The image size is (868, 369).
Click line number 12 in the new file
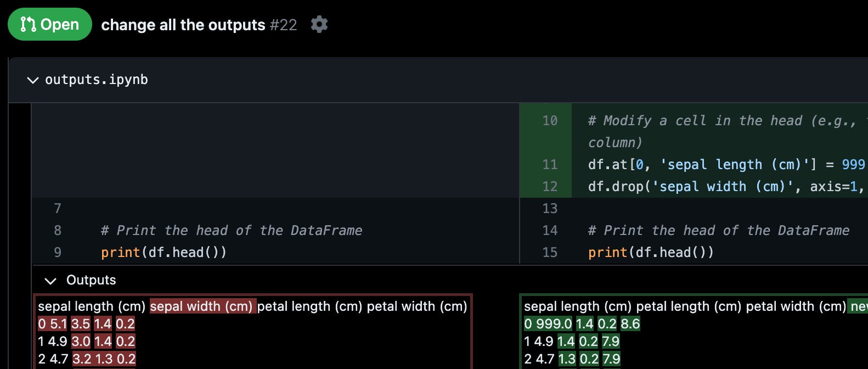pyautogui.click(x=550, y=187)
